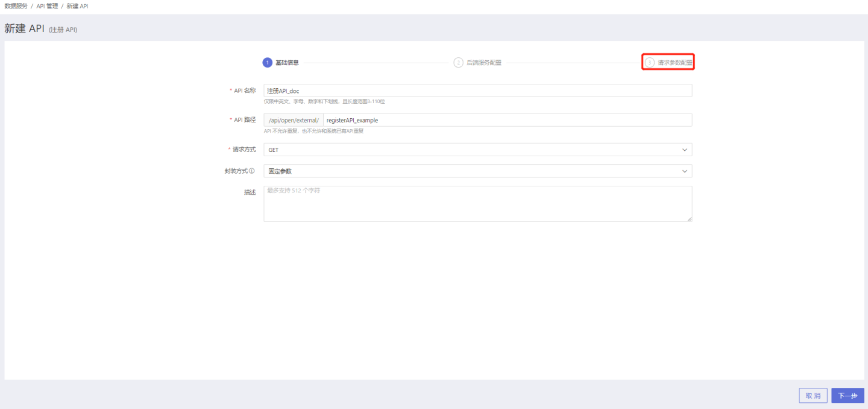868x409 pixels.
Task: Click the API 名称 naming rule hint text
Action: click(x=324, y=101)
